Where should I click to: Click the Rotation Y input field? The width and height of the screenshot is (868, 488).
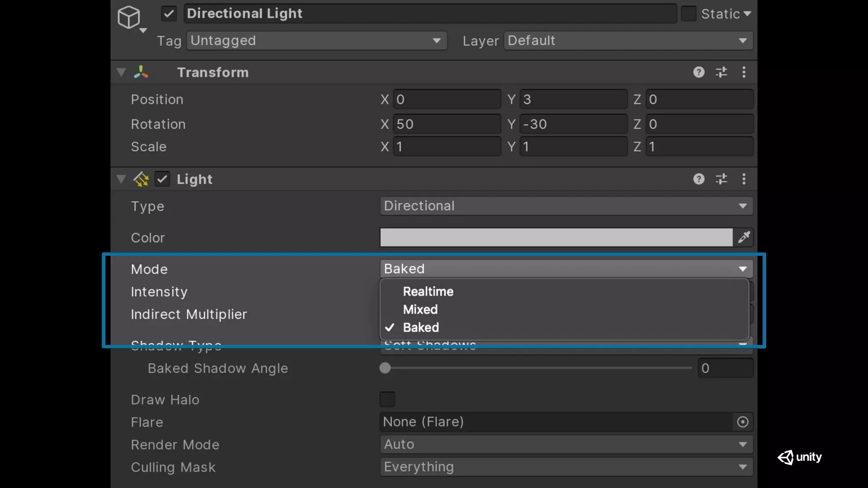(573, 124)
